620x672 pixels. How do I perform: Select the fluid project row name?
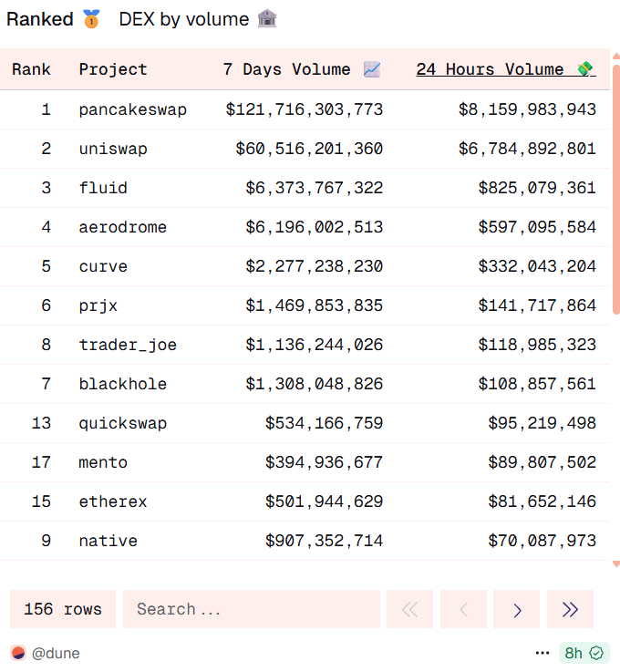(x=103, y=188)
